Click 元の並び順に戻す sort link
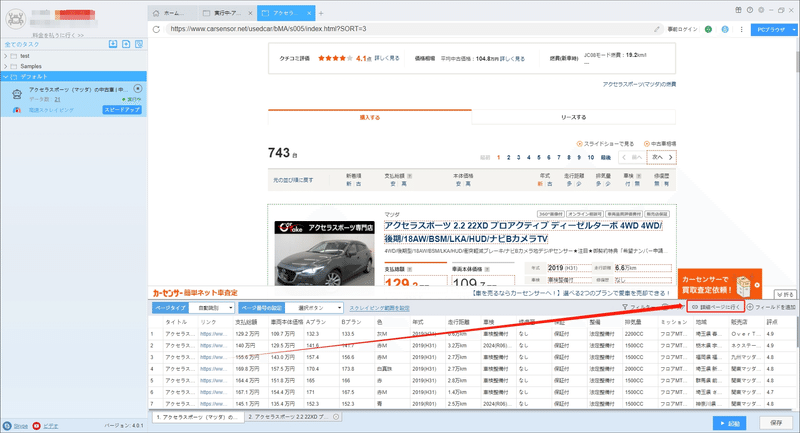The image size is (800, 433). point(293,180)
